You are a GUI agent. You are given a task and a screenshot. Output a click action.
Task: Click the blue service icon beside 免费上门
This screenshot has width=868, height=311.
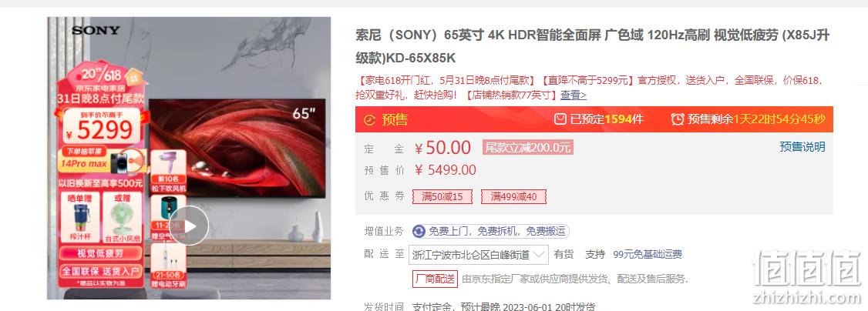(419, 232)
